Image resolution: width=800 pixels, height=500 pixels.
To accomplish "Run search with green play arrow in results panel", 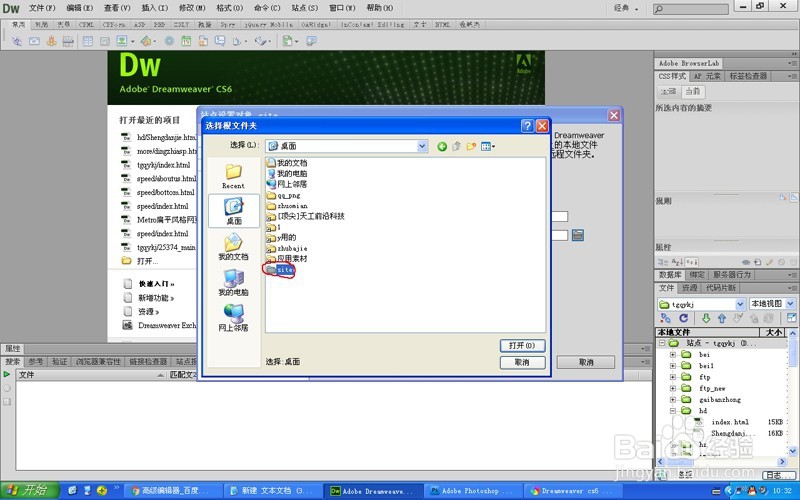I will (7, 374).
